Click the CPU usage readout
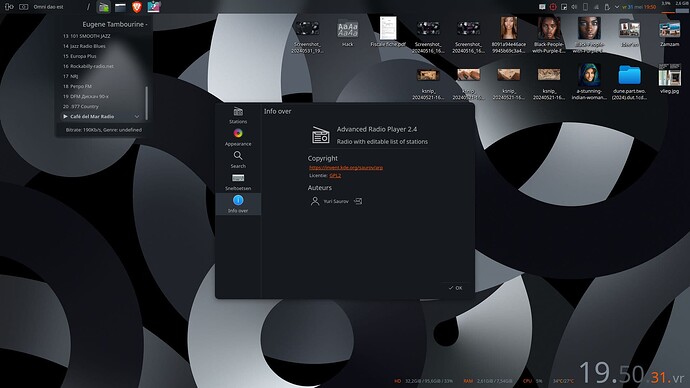Image resolution: width=690 pixels, height=388 pixels. click(532, 381)
